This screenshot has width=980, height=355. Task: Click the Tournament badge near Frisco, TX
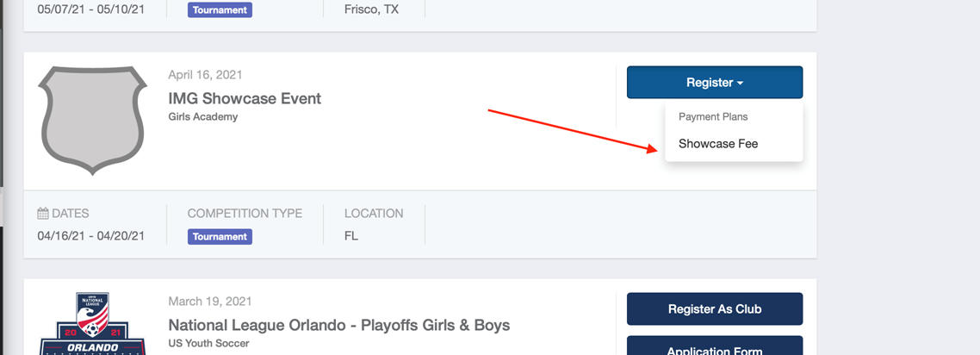220,10
